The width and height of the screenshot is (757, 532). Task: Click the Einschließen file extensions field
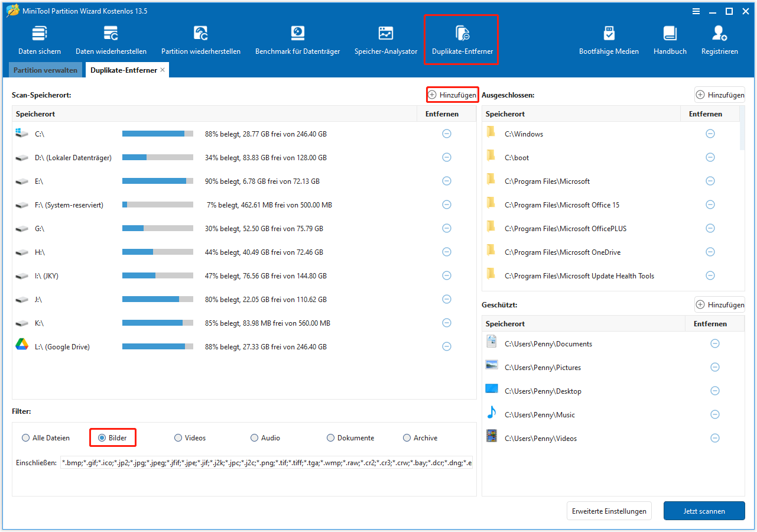(x=266, y=462)
